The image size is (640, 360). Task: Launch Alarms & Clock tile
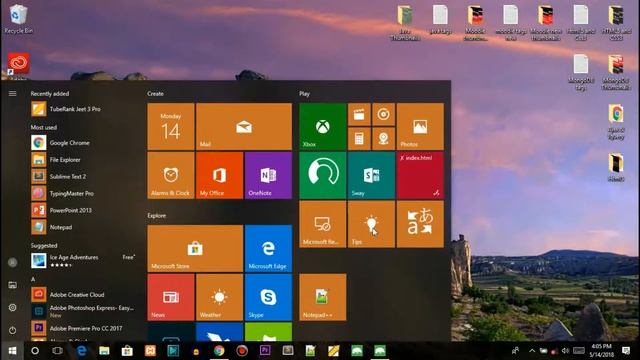click(171, 176)
